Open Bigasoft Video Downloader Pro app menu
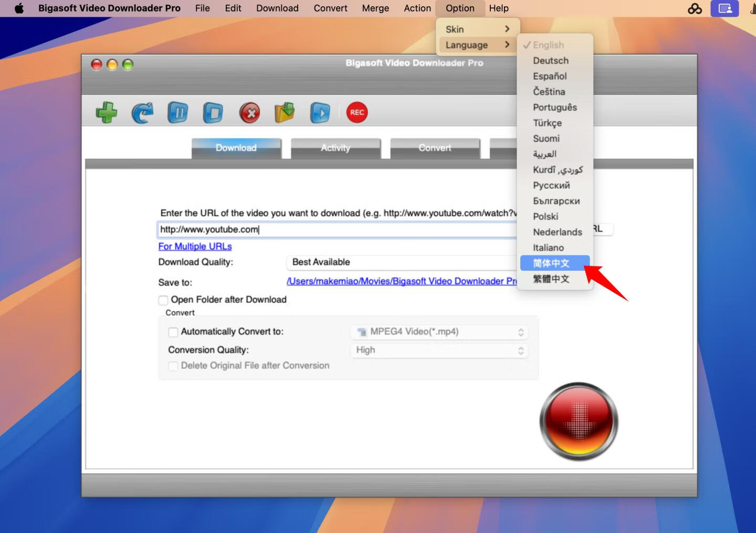Image resolution: width=756 pixels, height=533 pixels. (x=109, y=8)
